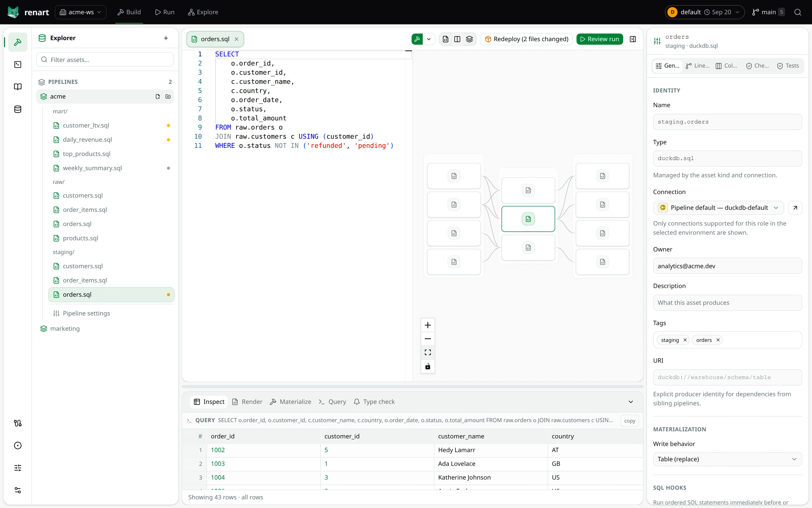
Task: Click the green materialize hammer button
Action: [x=417, y=39]
